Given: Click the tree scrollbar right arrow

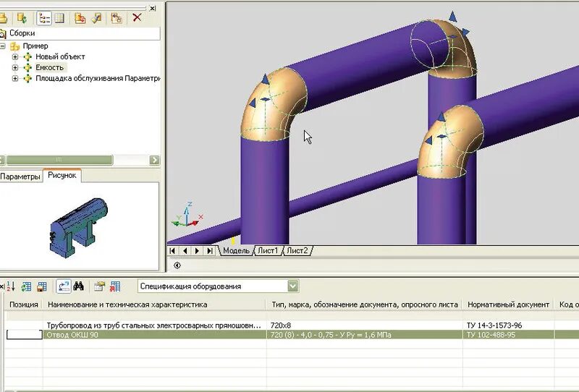Looking at the screenshot, I should point(155,160).
